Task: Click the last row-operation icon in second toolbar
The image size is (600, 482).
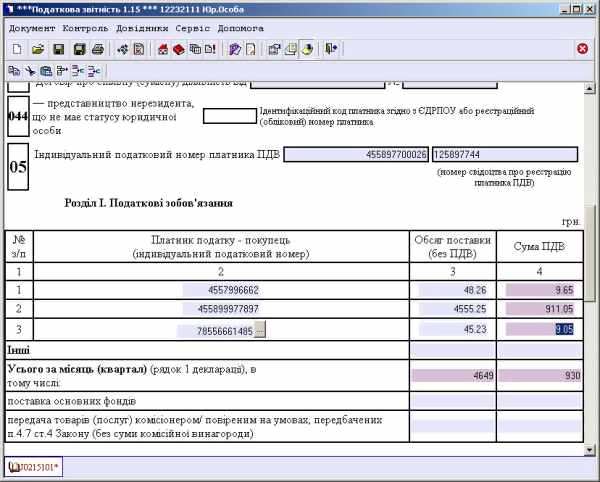Action: coord(94,71)
